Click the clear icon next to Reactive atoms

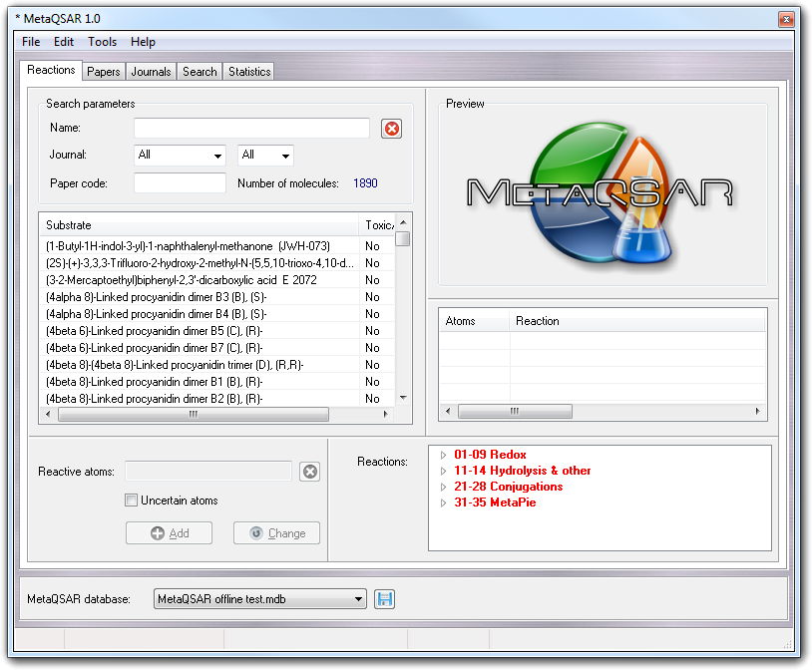click(310, 472)
